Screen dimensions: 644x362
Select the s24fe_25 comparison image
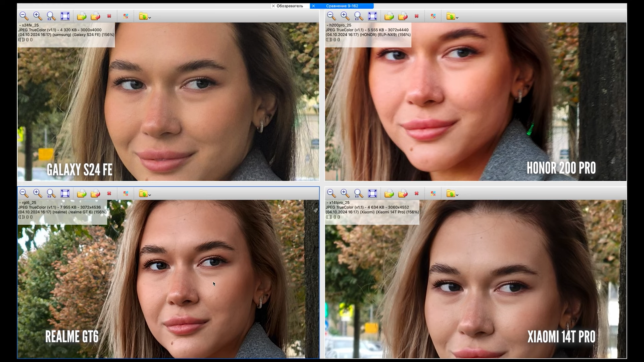pyautogui.click(x=168, y=101)
